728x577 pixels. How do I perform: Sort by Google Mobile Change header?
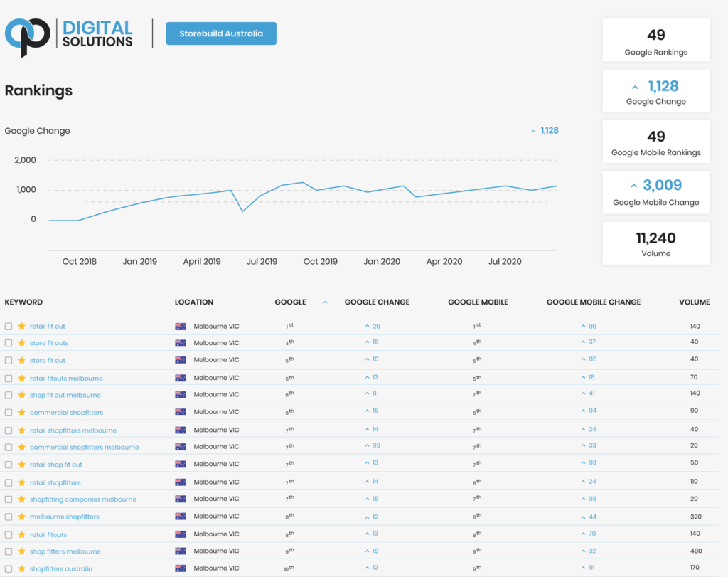point(593,302)
